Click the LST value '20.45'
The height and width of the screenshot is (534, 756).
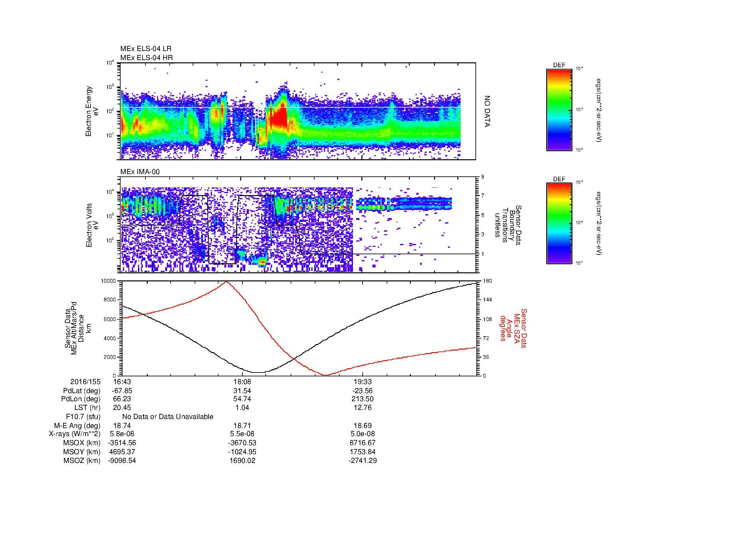[x=122, y=408]
